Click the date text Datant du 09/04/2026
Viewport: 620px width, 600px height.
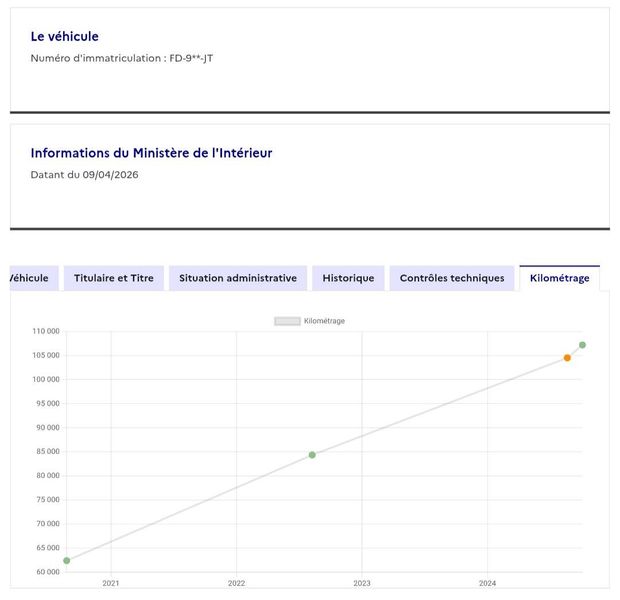[x=85, y=175]
